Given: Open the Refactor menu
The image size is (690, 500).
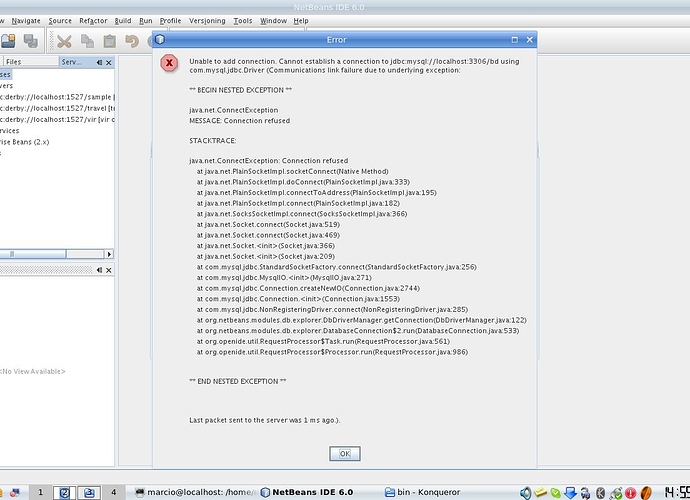Looking at the screenshot, I should [93, 21].
